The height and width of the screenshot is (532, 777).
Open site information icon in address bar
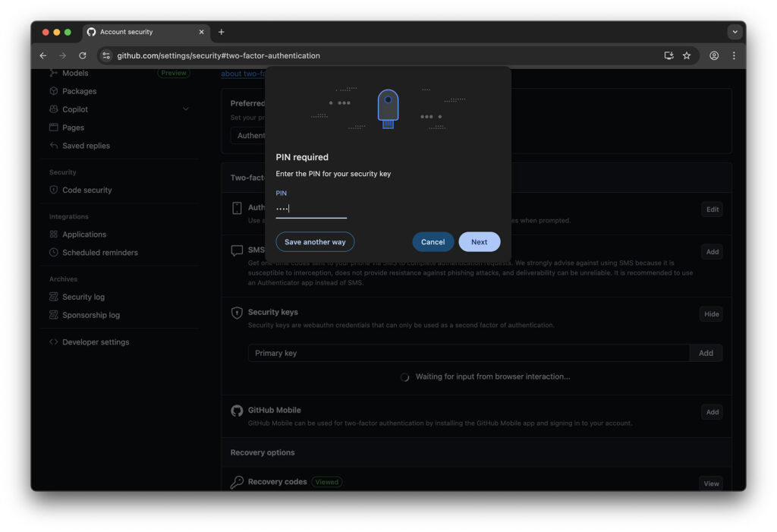pyautogui.click(x=106, y=55)
